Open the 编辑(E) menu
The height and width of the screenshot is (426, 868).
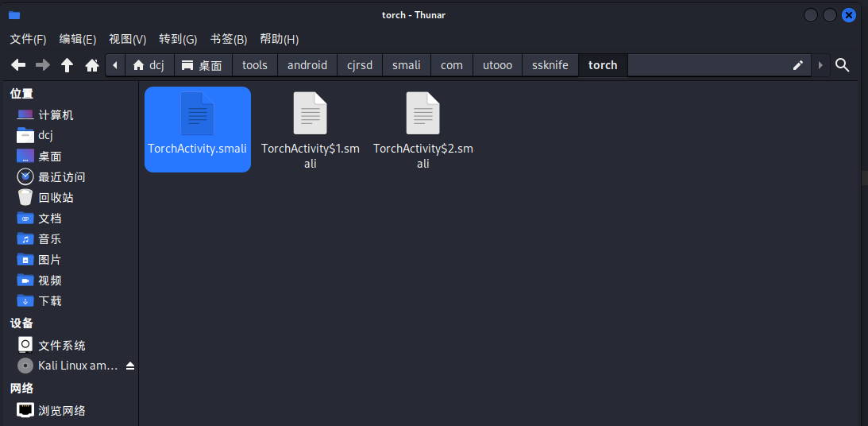(x=78, y=39)
